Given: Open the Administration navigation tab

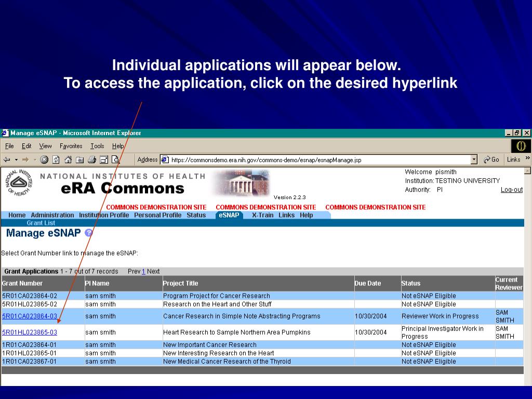Looking at the screenshot, I should (x=52, y=215).
